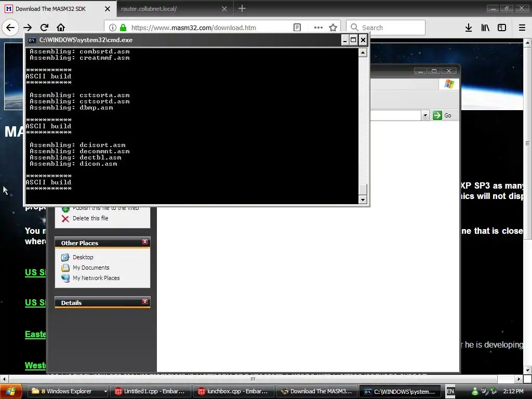
Task: Click the Desktop icon in Other Places
Action: (65, 257)
